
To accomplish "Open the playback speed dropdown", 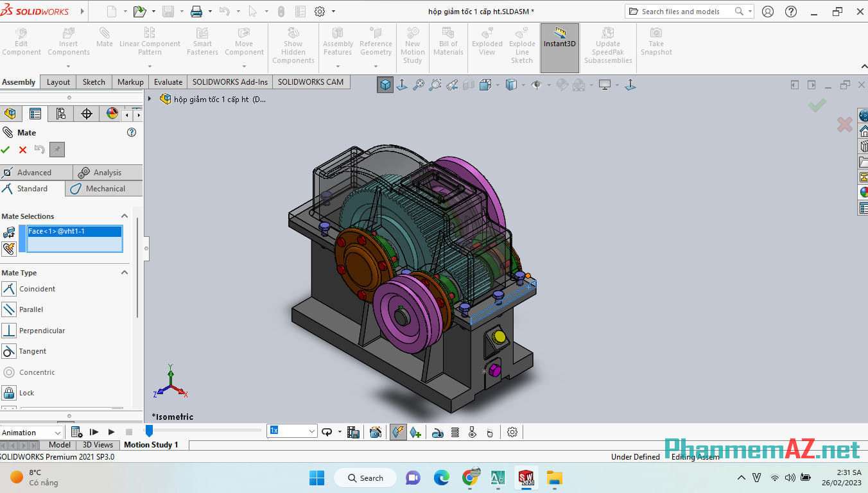I will tap(311, 431).
